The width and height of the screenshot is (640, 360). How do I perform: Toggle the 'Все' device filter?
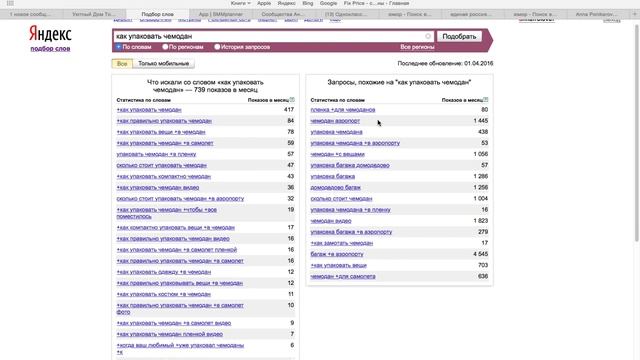click(122, 64)
